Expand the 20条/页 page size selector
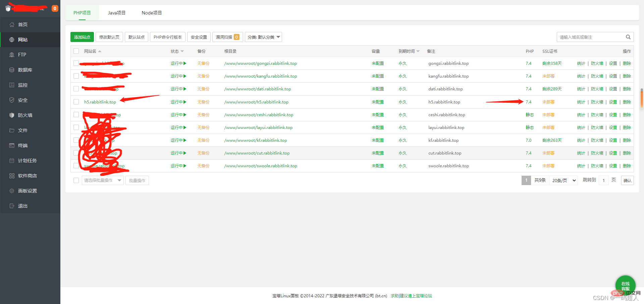Image resolution: width=644 pixels, height=304 pixels. point(563,180)
